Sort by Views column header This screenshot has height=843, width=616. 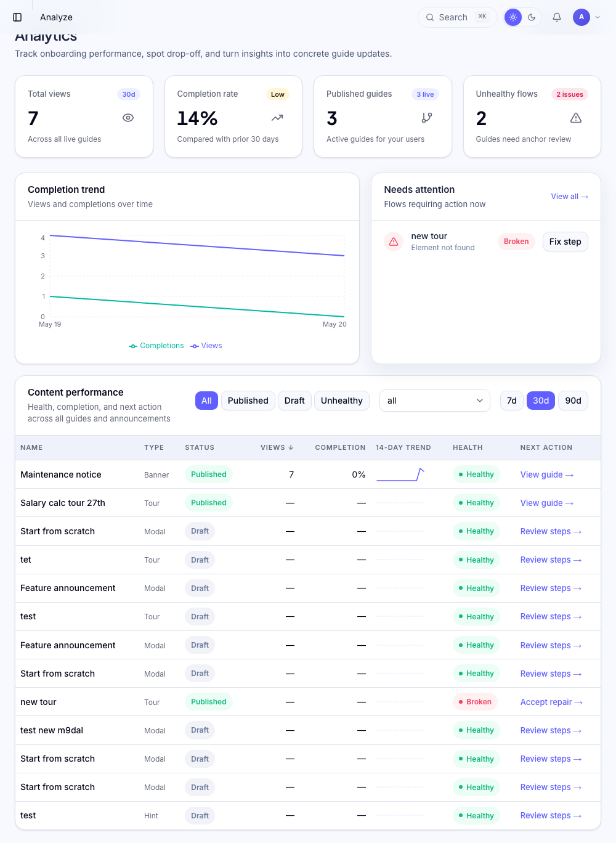[277, 447]
